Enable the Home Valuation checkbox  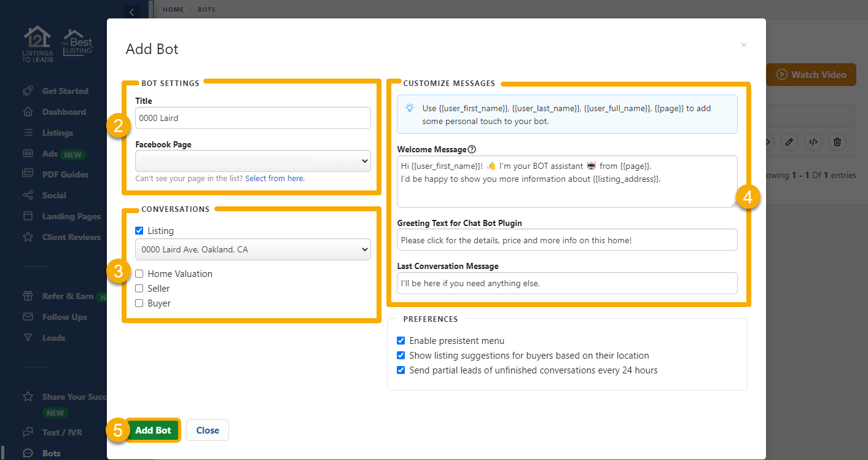(139, 274)
